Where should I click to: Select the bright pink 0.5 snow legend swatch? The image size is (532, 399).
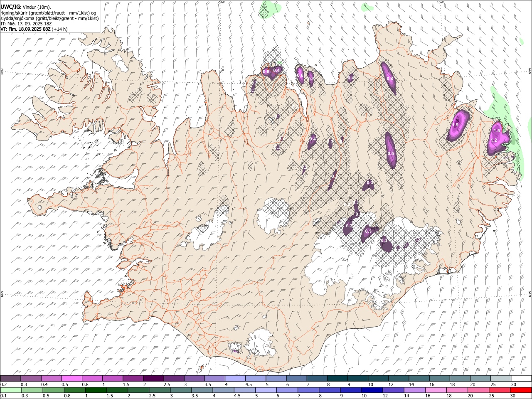coord(71,378)
